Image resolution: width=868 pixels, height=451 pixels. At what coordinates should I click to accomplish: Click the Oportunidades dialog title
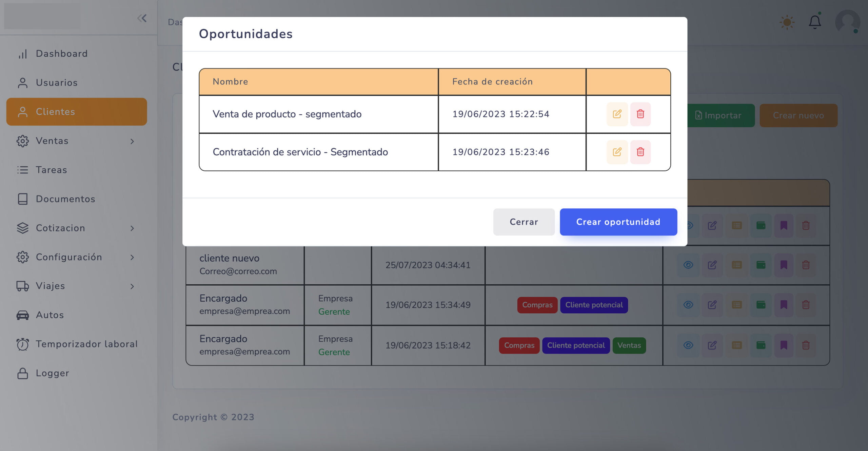click(245, 34)
